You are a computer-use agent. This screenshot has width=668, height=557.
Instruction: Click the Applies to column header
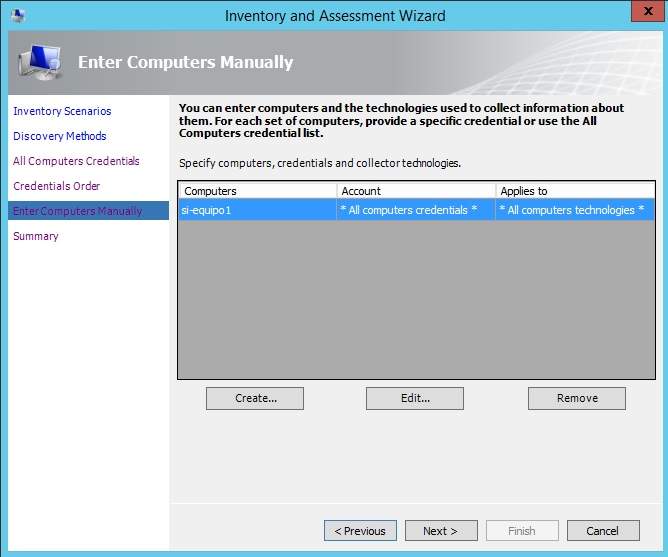point(574,191)
